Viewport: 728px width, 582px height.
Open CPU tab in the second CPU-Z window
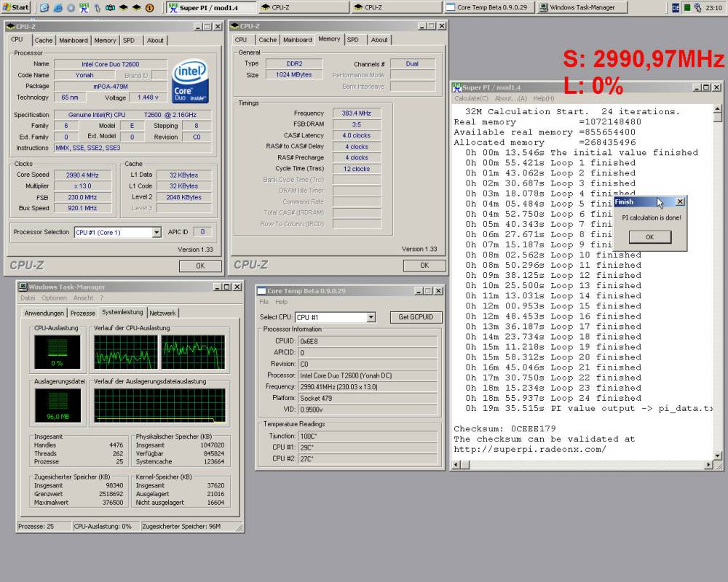(240, 40)
